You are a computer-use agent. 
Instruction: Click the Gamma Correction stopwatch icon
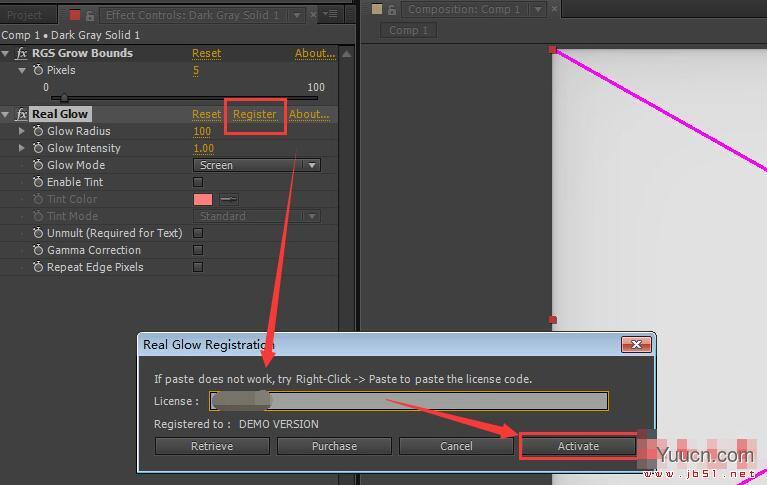click(38, 250)
